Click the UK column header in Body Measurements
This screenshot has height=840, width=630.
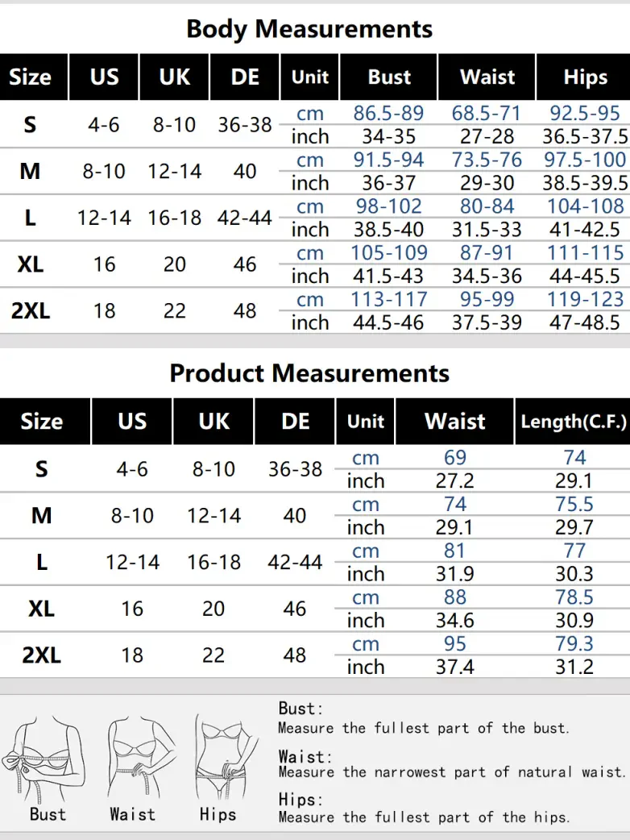[175, 77]
